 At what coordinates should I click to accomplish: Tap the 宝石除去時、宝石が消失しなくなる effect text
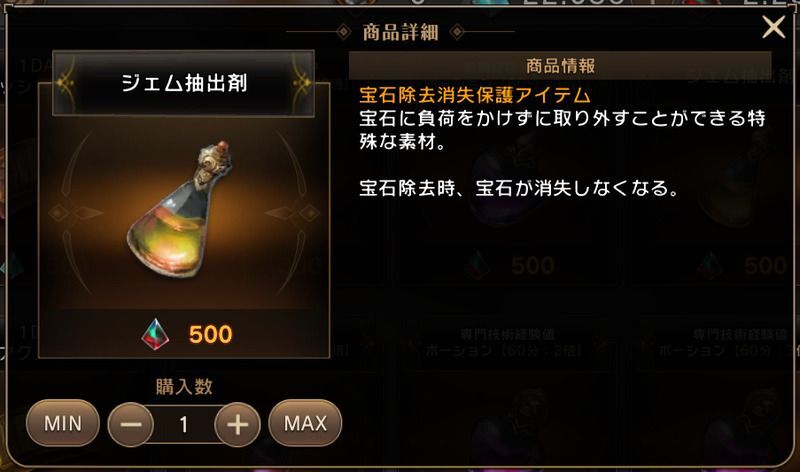click(x=519, y=188)
